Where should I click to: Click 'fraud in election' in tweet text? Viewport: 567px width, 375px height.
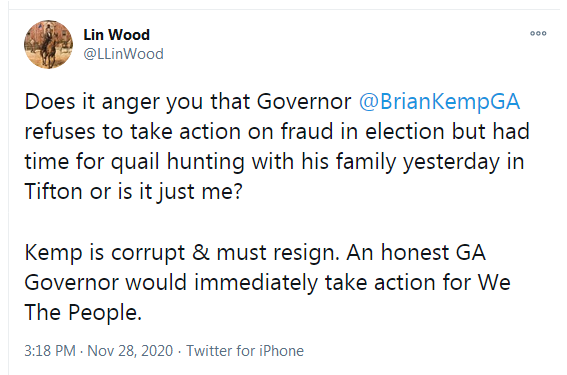(362, 131)
